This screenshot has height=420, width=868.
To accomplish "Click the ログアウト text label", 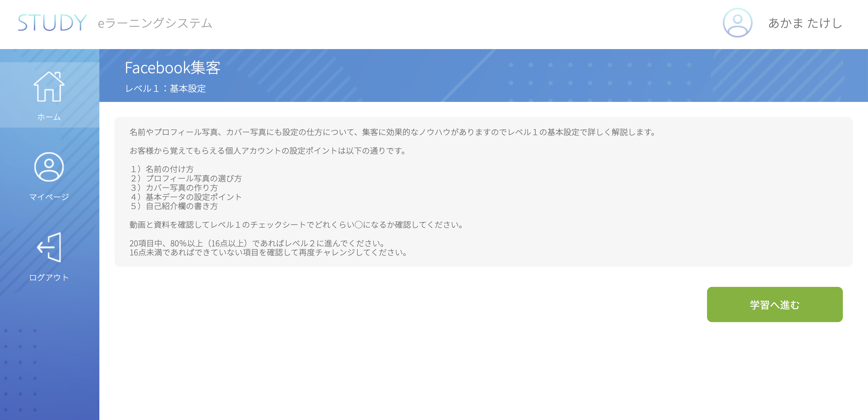I will (49, 277).
